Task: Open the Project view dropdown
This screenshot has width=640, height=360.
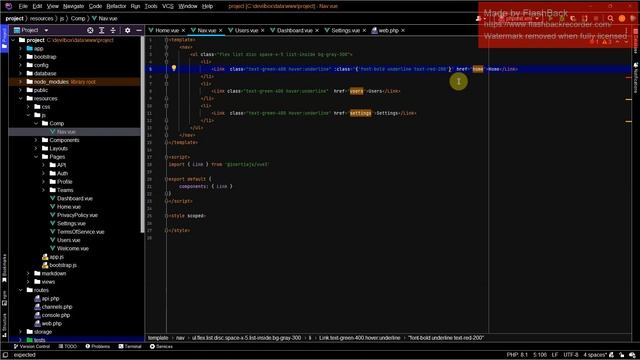Action: pos(46,30)
